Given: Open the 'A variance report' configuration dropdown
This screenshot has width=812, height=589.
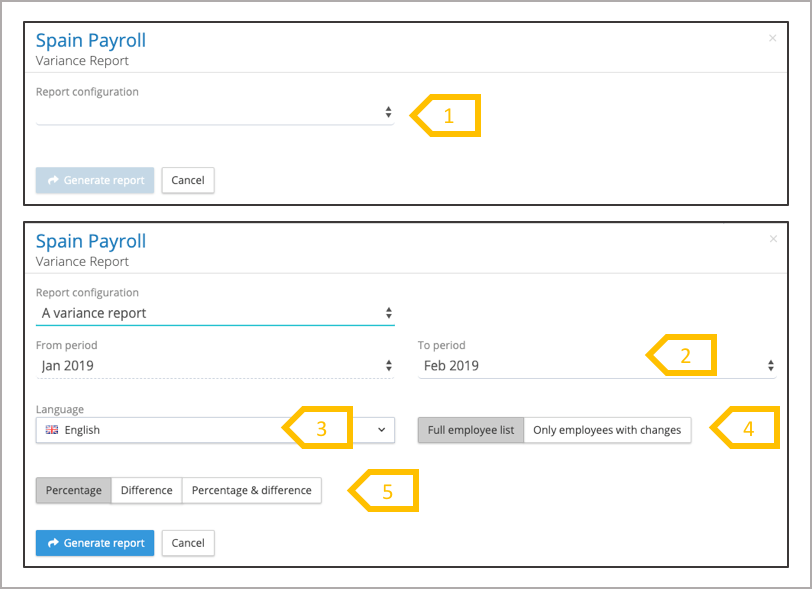Looking at the screenshot, I should click(215, 313).
